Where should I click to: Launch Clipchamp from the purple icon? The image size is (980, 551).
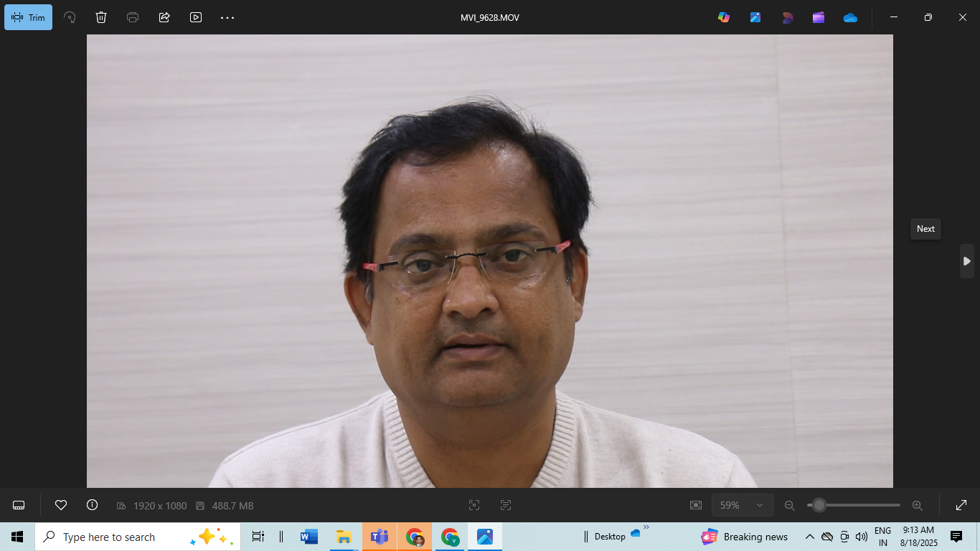pos(819,17)
